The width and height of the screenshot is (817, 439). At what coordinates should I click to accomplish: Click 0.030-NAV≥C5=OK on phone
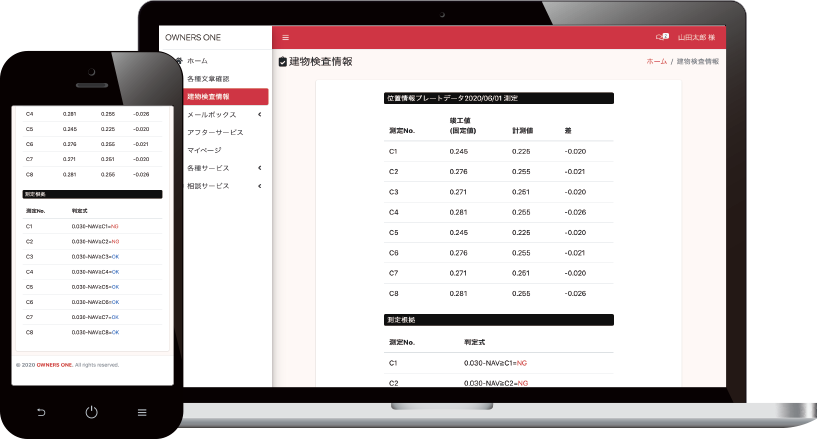pyautogui.click(x=95, y=287)
